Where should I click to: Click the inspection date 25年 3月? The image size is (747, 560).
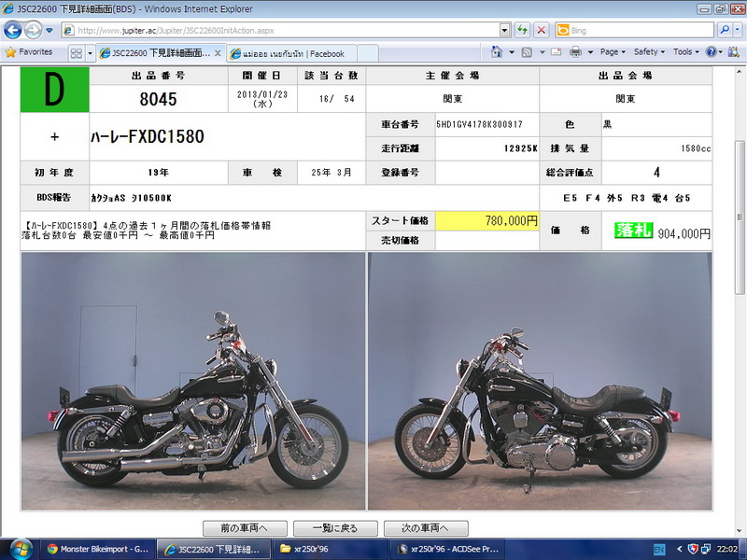pyautogui.click(x=331, y=173)
